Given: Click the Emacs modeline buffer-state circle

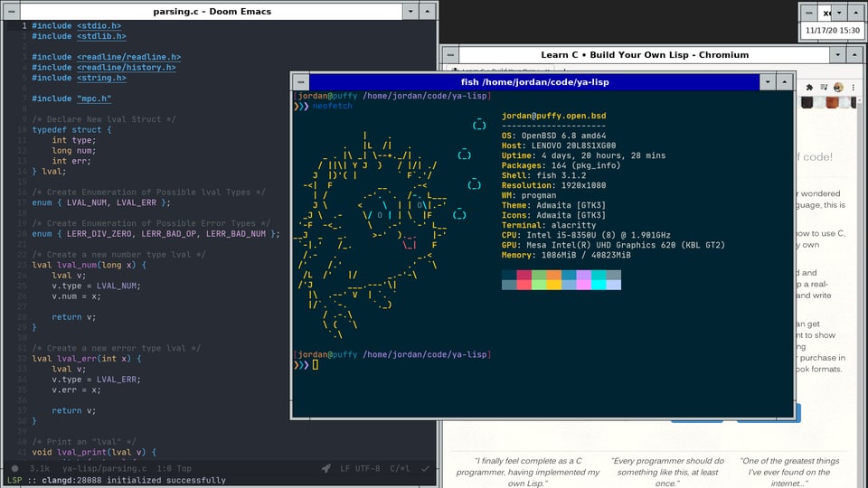Looking at the screenshot, I should (15, 469).
